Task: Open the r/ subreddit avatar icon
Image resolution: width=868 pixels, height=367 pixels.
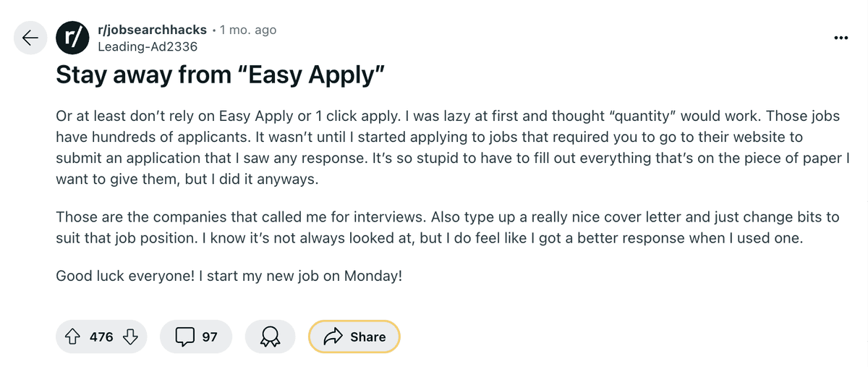Action: (73, 38)
